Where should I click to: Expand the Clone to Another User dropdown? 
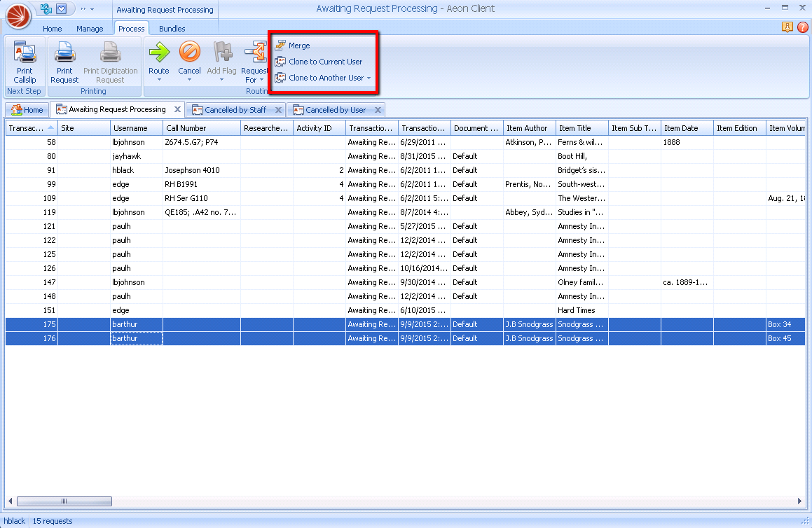tap(369, 78)
